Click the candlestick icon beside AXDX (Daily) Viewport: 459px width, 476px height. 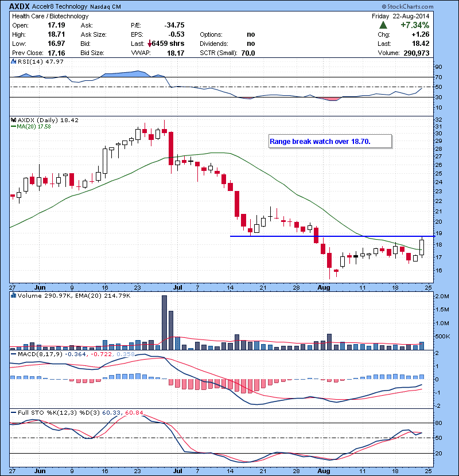click(x=14, y=120)
